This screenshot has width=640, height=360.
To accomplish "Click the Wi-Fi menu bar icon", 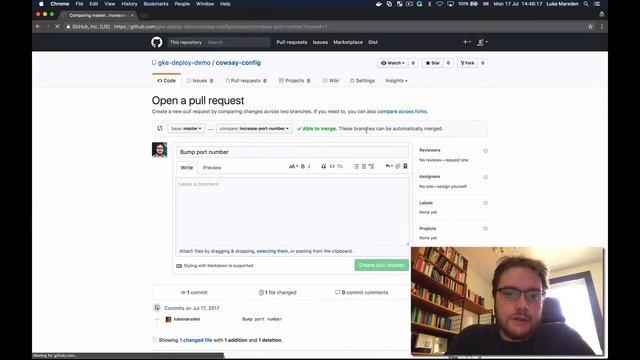I will pyautogui.click(x=440, y=4).
